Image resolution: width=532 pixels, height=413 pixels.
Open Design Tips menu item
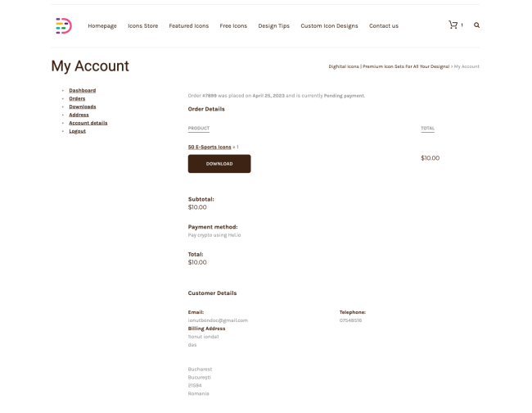[273, 26]
